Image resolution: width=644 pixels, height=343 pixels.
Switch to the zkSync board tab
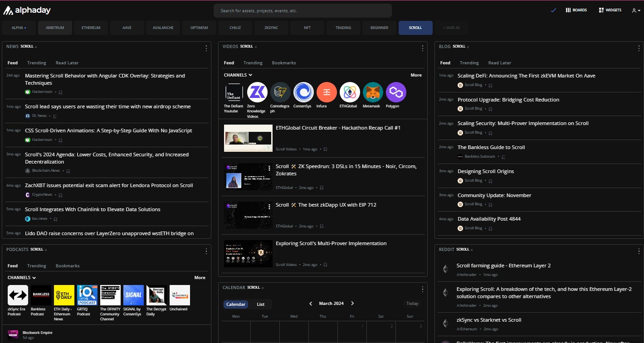click(271, 28)
